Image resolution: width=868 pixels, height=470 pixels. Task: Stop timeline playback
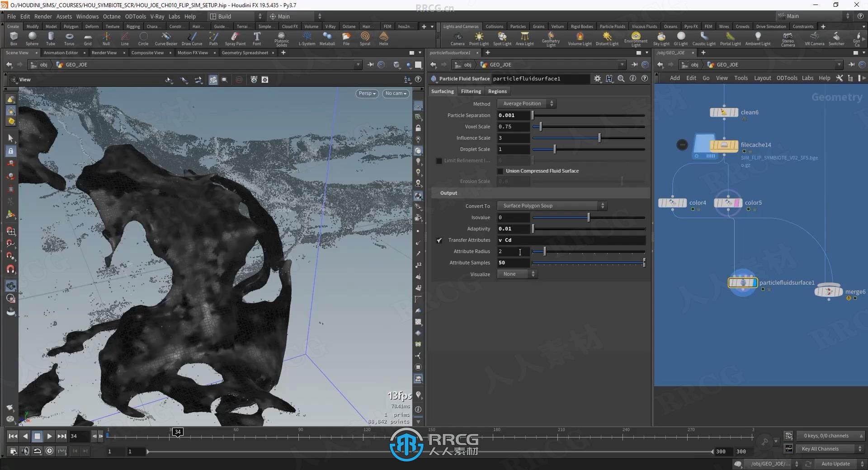38,436
